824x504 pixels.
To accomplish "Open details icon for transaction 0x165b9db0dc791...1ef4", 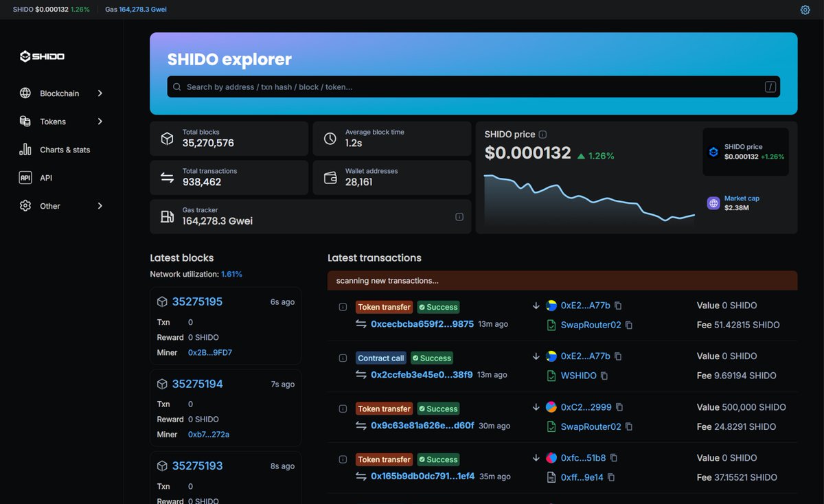I will point(343,459).
